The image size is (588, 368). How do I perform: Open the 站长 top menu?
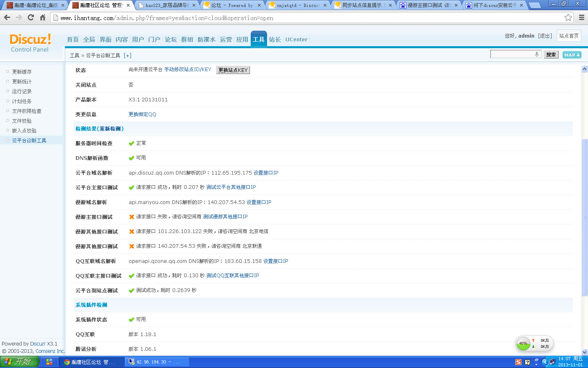point(275,39)
